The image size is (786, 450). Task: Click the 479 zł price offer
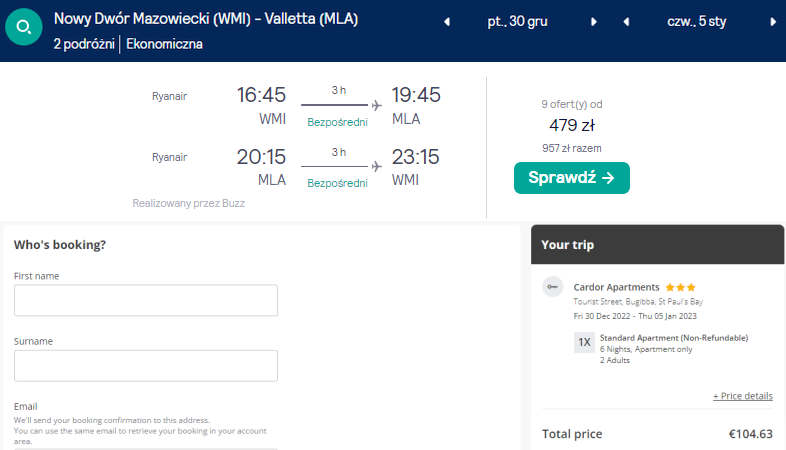click(571, 125)
